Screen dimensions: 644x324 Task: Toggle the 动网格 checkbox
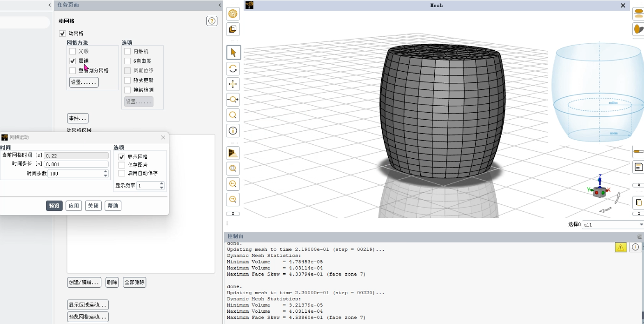pos(62,34)
